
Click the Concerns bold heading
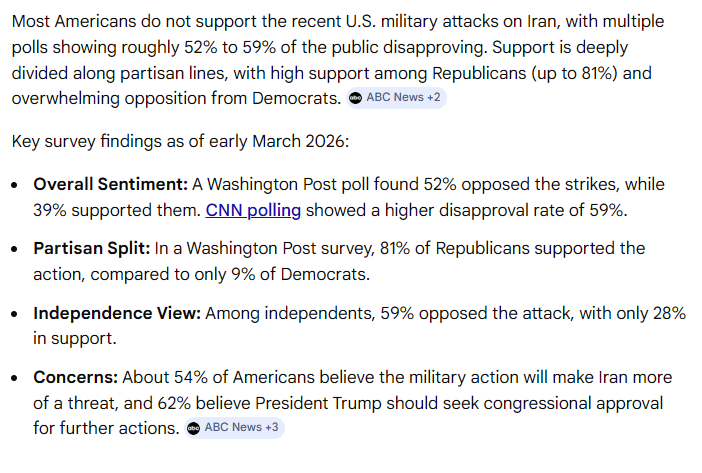pos(74,377)
